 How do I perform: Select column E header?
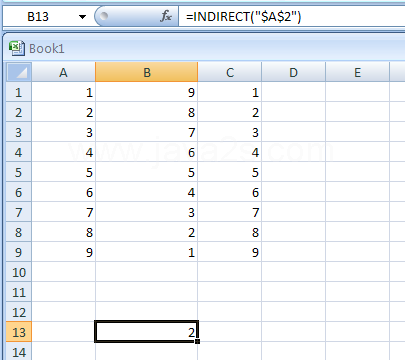pyautogui.click(x=357, y=72)
